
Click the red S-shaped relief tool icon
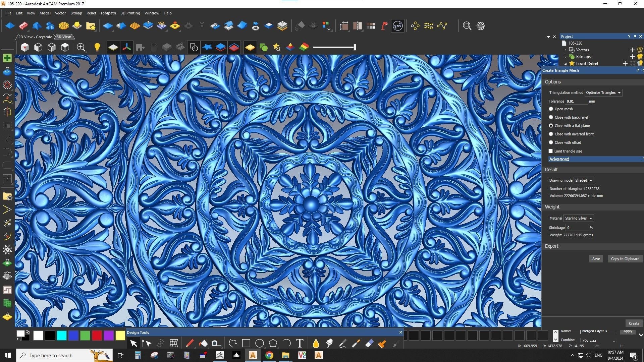(x=23, y=26)
